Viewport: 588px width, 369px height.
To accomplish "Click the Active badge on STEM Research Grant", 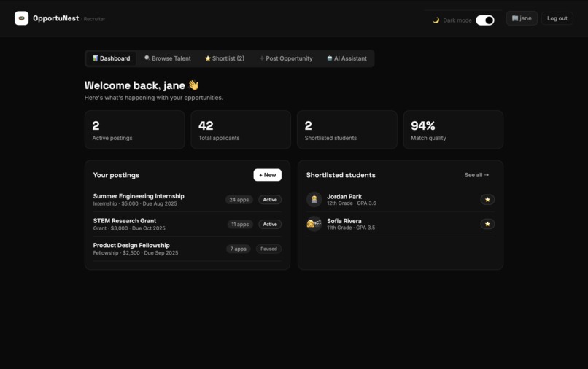I will [x=270, y=225].
